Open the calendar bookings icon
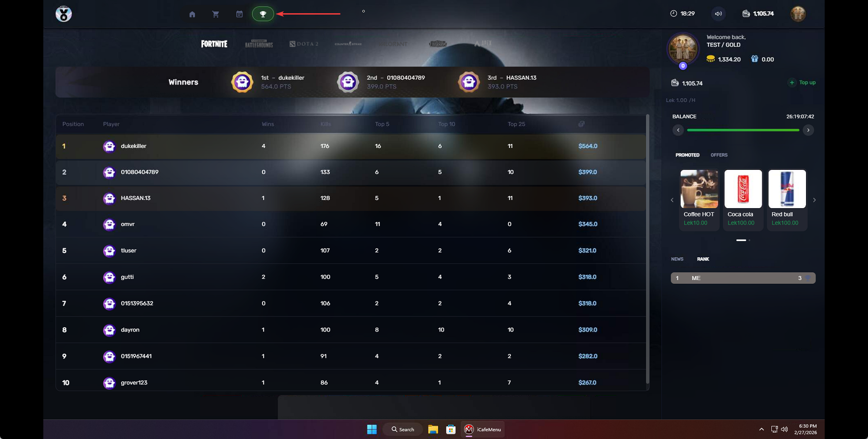Image resolution: width=868 pixels, height=439 pixels. (x=239, y=14)
